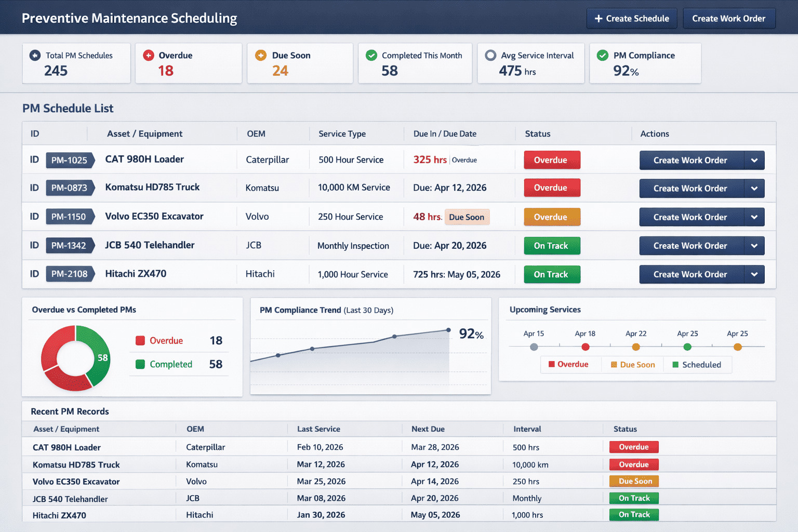Select the red alert icon on Overdue card

click(148, 56)
